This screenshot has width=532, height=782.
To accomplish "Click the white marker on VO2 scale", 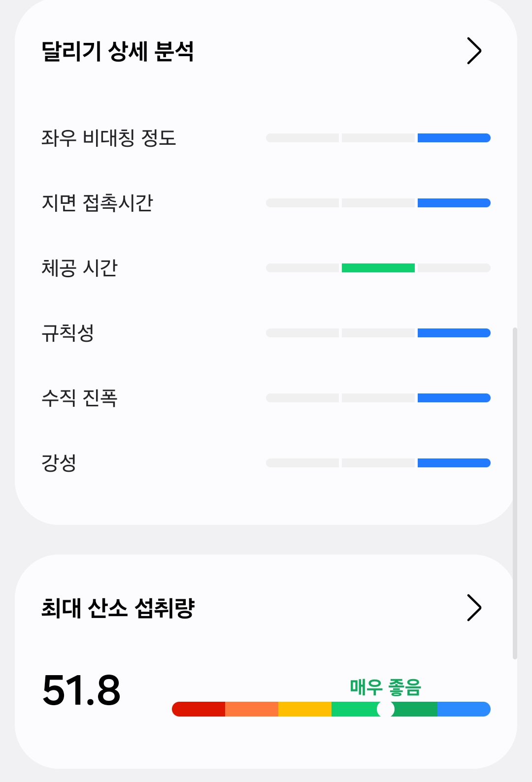I will (x=386, y=709).
